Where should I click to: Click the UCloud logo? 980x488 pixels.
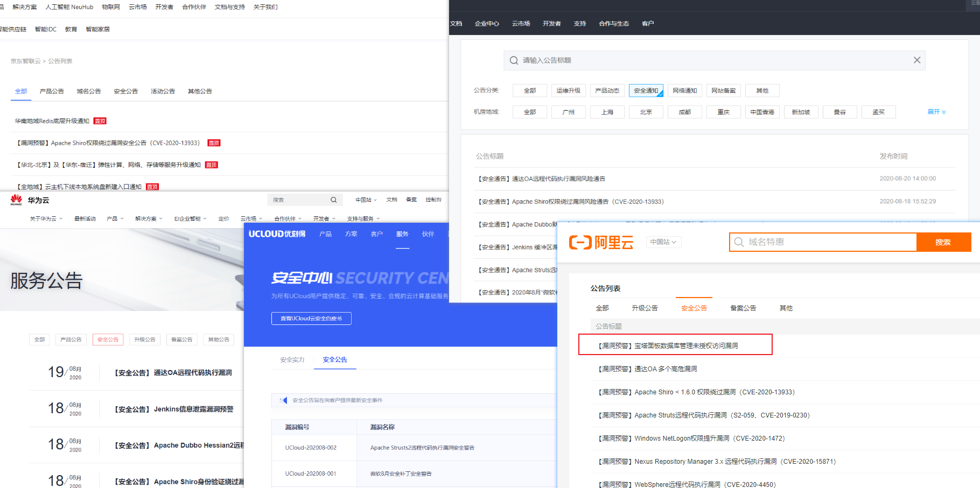coord(277,234)
